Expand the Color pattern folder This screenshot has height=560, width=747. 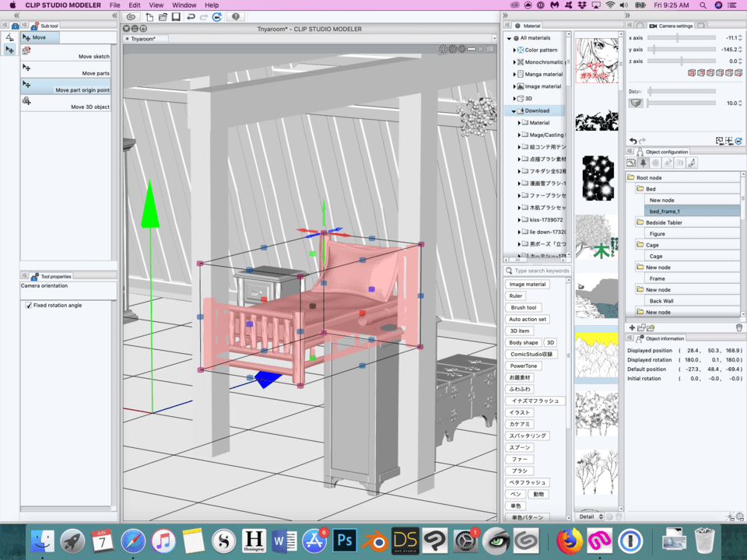514,50
